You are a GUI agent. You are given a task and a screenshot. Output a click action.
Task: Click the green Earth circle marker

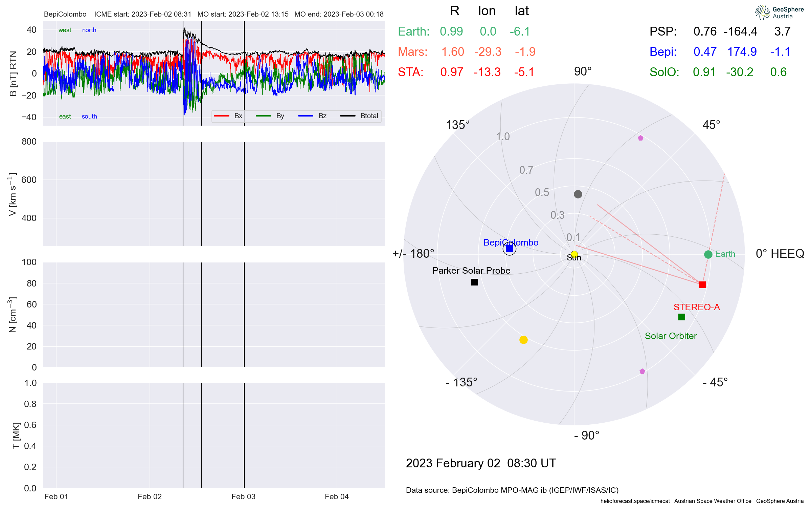click(708, 254)
